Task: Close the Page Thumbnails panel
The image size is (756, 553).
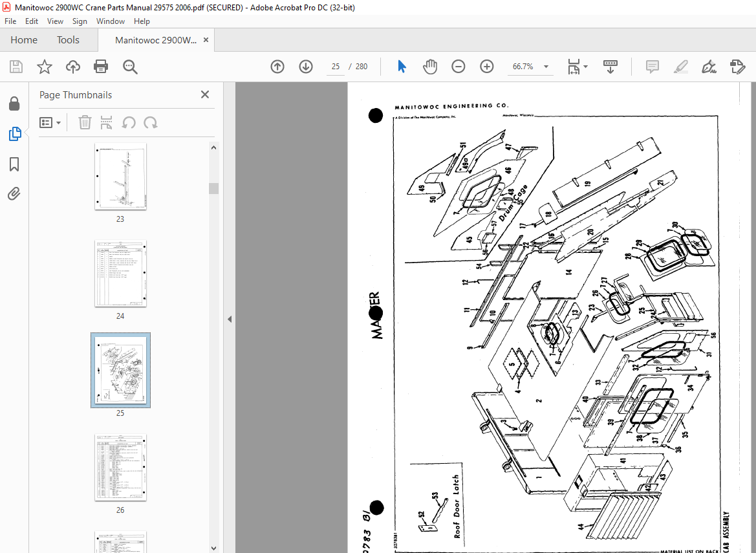Action: coord(205,94)
